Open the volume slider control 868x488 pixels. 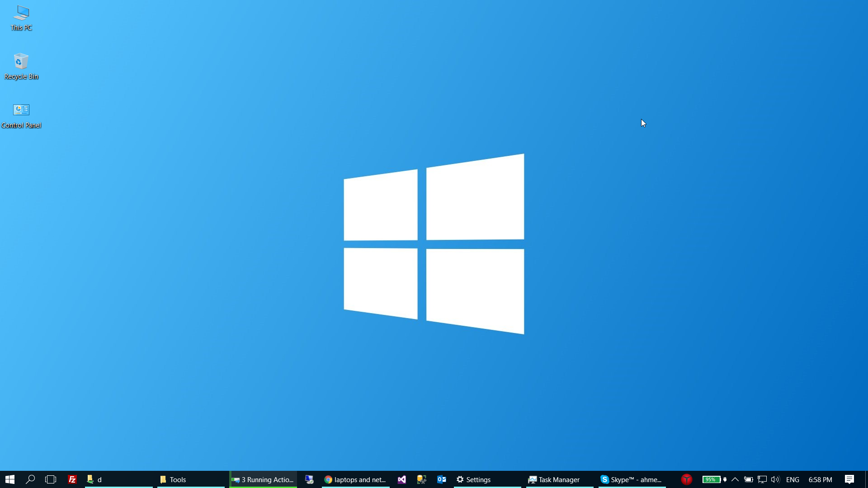pyautogui.click(x=775, y=479)
